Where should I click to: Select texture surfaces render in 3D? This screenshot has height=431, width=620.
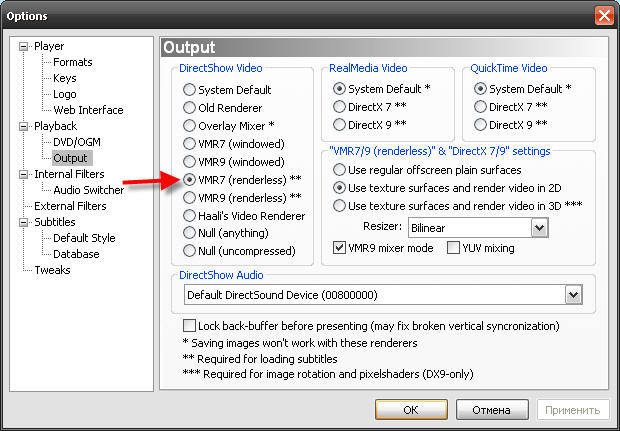[339, 206]
